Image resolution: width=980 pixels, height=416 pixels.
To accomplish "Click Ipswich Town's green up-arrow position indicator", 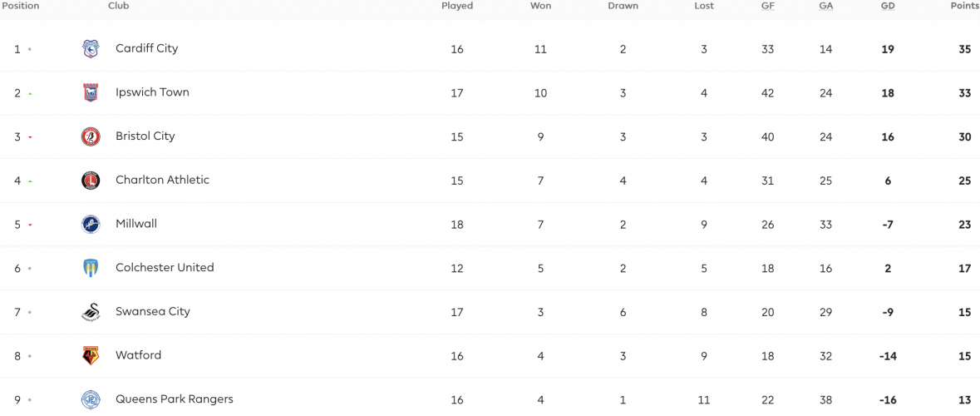I will point(30,94).
